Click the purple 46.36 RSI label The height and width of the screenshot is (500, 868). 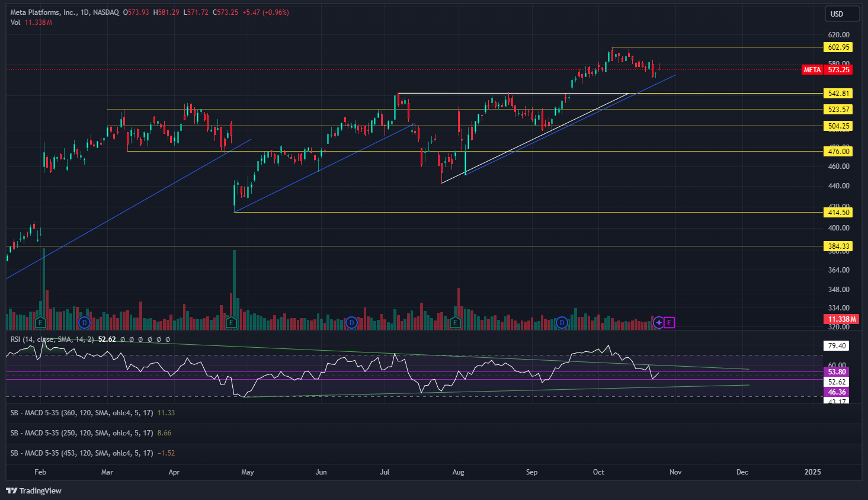tap(837, 392)
